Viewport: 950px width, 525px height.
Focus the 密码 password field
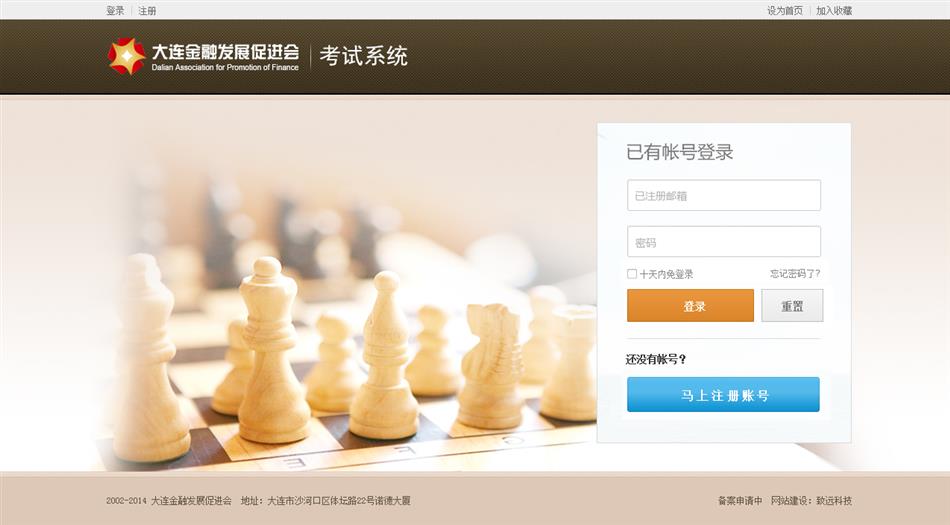click(724, 242)
